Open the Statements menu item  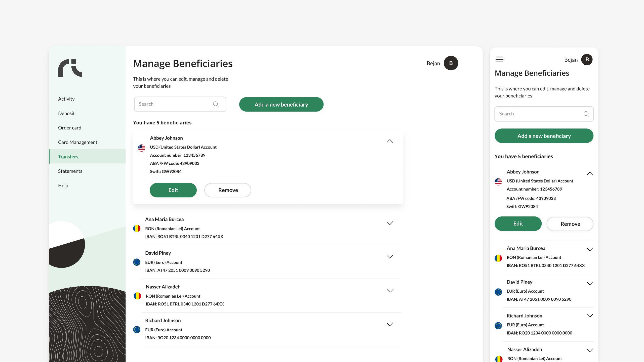(70, 171)
